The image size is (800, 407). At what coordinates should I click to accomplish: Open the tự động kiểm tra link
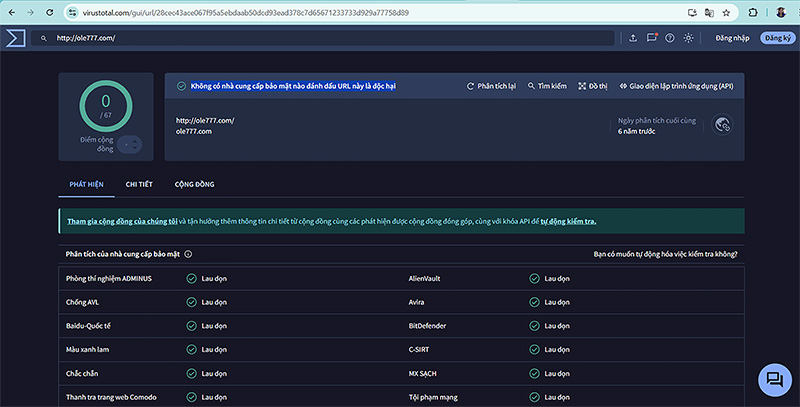tap(568, 221)
